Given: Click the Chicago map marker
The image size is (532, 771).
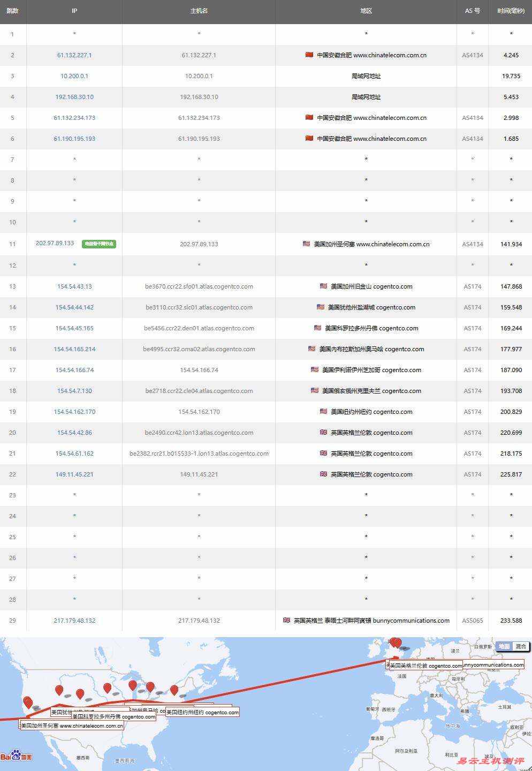Looking at the screenshot, I should [133, 685].
